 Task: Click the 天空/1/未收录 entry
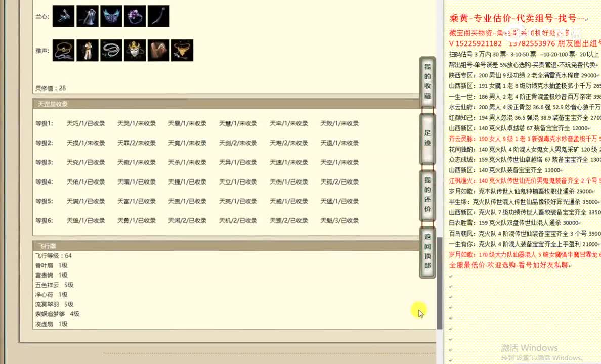[339, 162]
